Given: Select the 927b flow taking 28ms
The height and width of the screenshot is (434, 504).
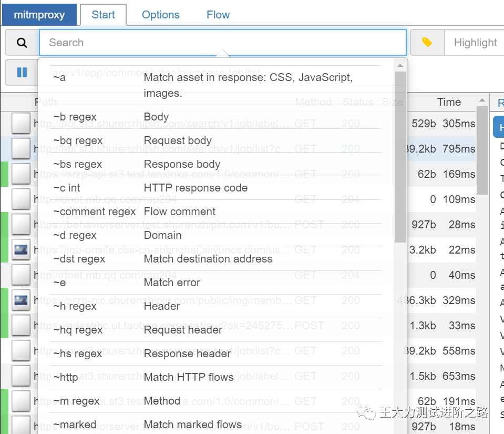Looking at the screenshot, I should [x=238, y=224].
